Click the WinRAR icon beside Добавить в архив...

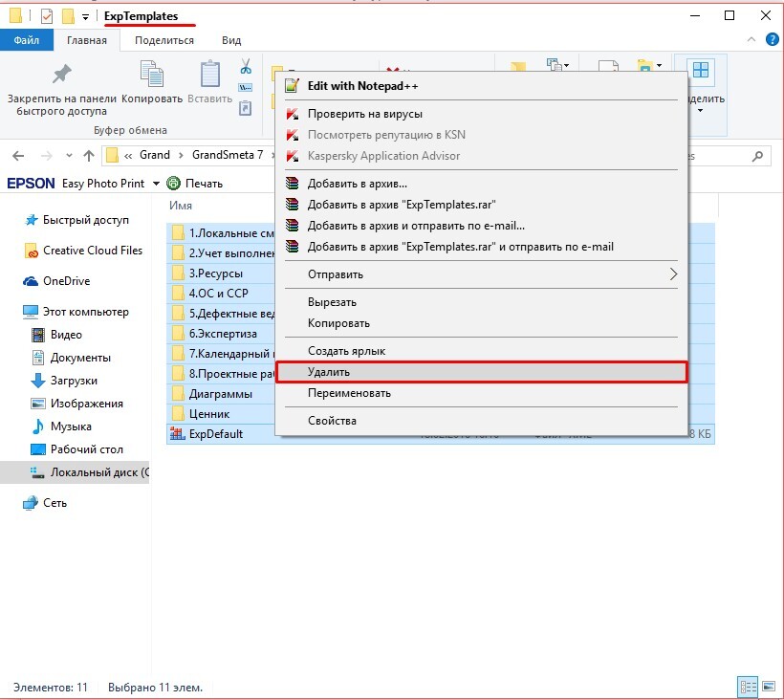coord(292,184)
